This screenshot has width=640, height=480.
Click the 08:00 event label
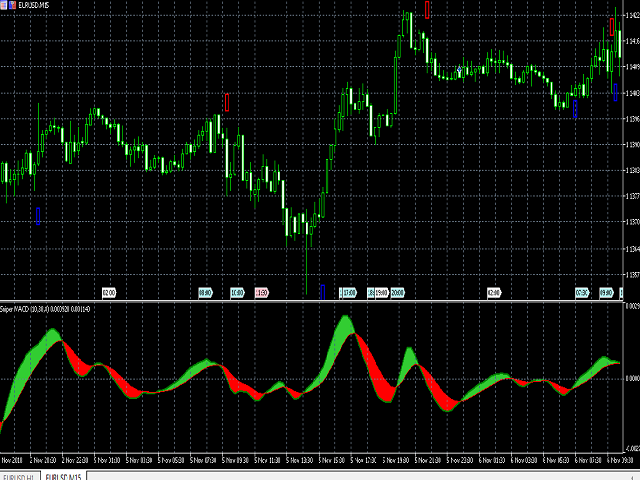(205, 292)
